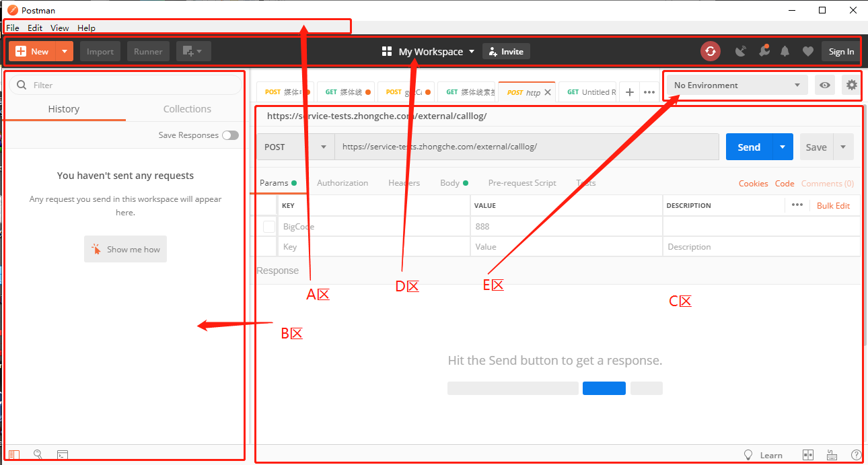Select the Authorization tab

[x=342, y=183]
